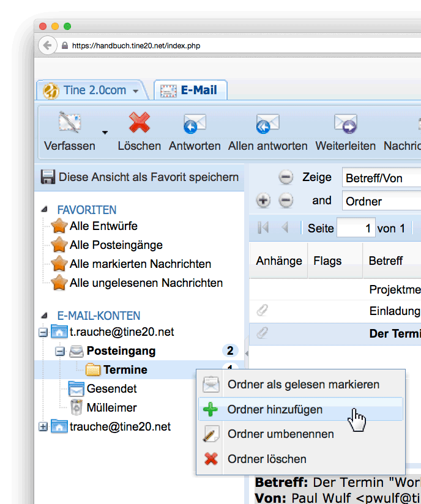Choose Ordner löschen from context menu
Screen dimensions: 421x504
300,459
